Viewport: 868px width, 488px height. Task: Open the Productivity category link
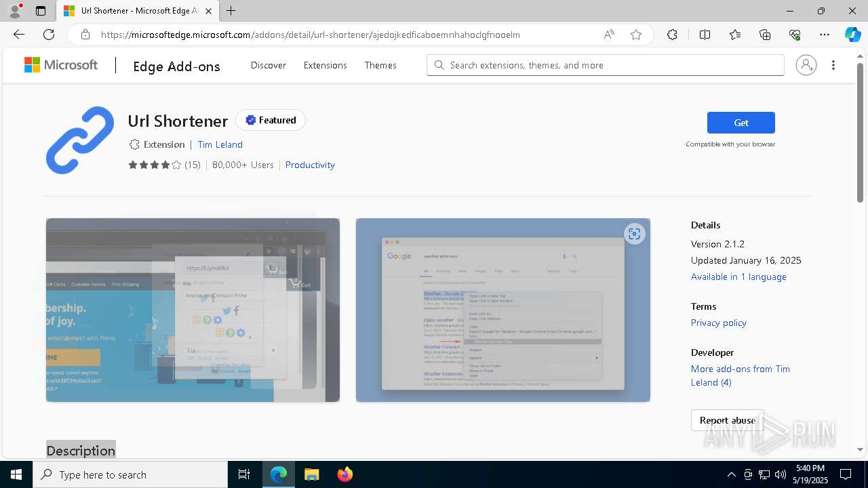click(x=310, y=165)
